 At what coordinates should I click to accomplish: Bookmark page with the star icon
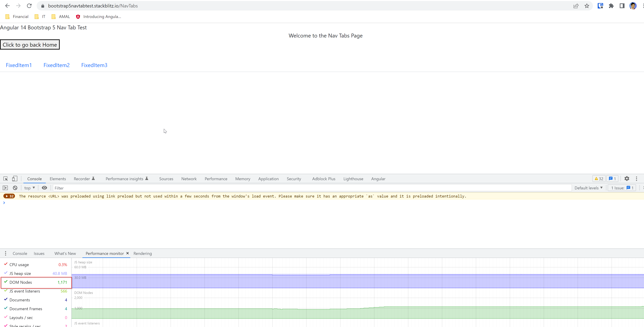pos(587,6)
